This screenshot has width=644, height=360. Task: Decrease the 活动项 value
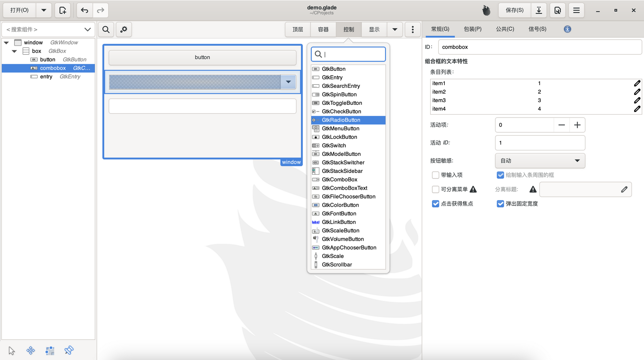[561, 125]
